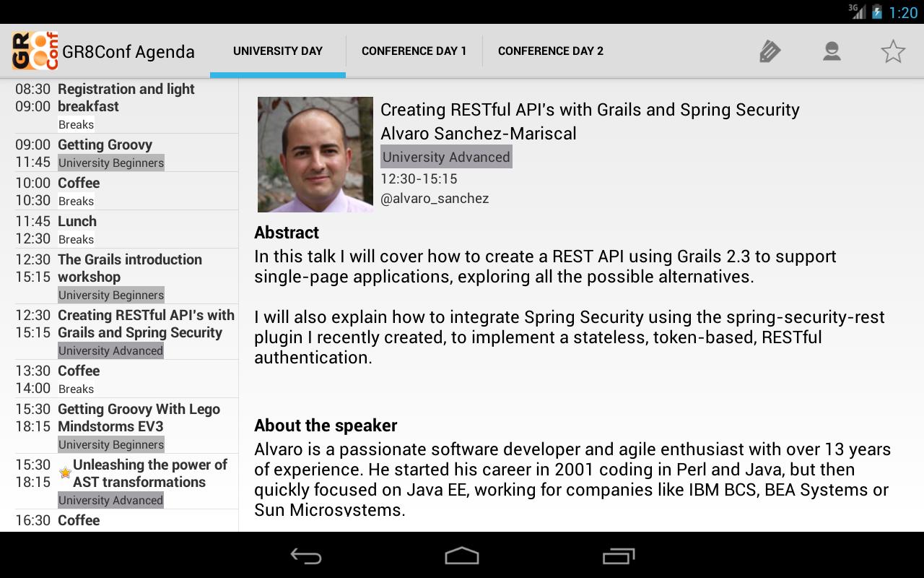Tap the @alvaro_sanchez Twitter handle

tap(435, 198)
